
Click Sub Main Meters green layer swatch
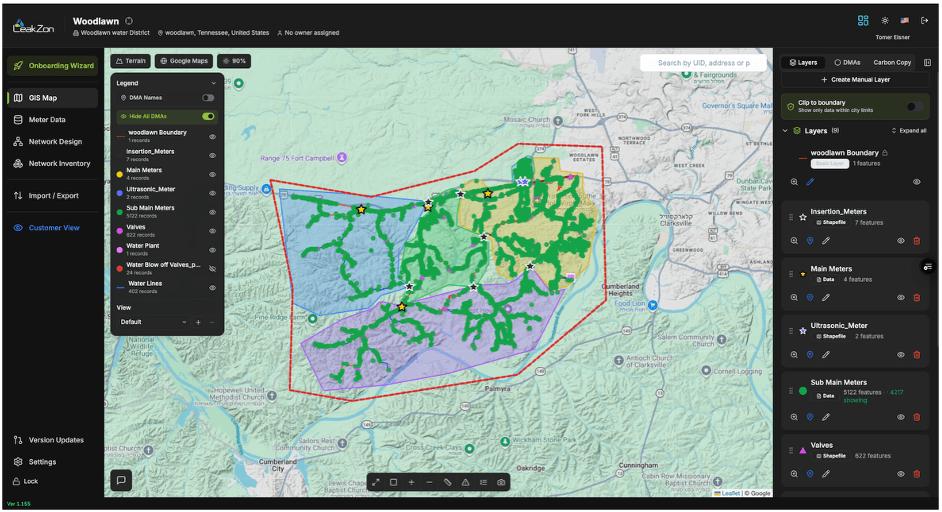[x=803, y=391]
